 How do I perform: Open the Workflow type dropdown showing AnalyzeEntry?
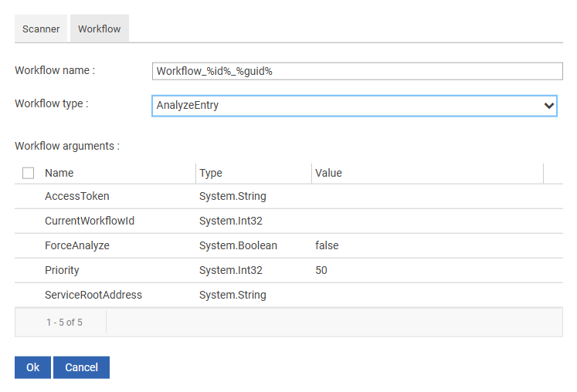pos(355,105)
